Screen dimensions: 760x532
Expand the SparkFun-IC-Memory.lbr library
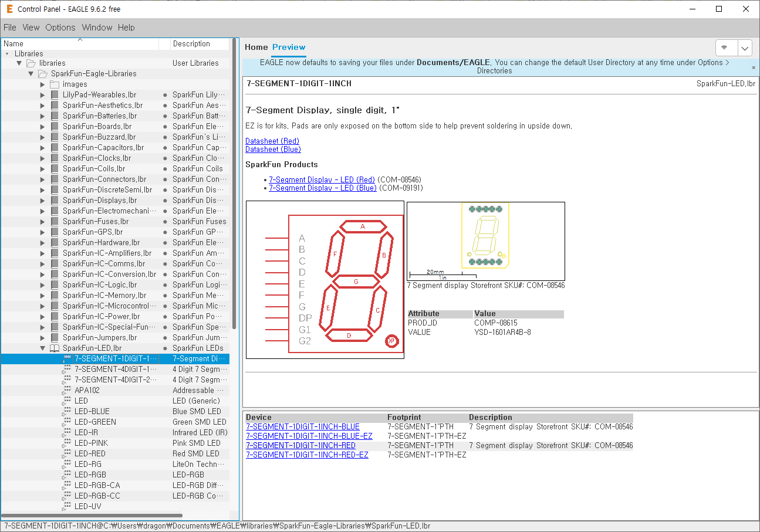(x=42, y=295)
